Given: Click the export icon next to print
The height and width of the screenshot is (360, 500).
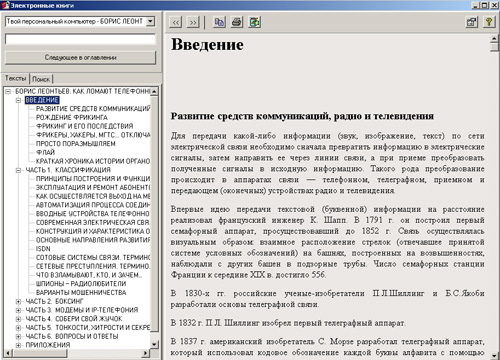Looking at the screenshot, I should (x=255, y=22).
